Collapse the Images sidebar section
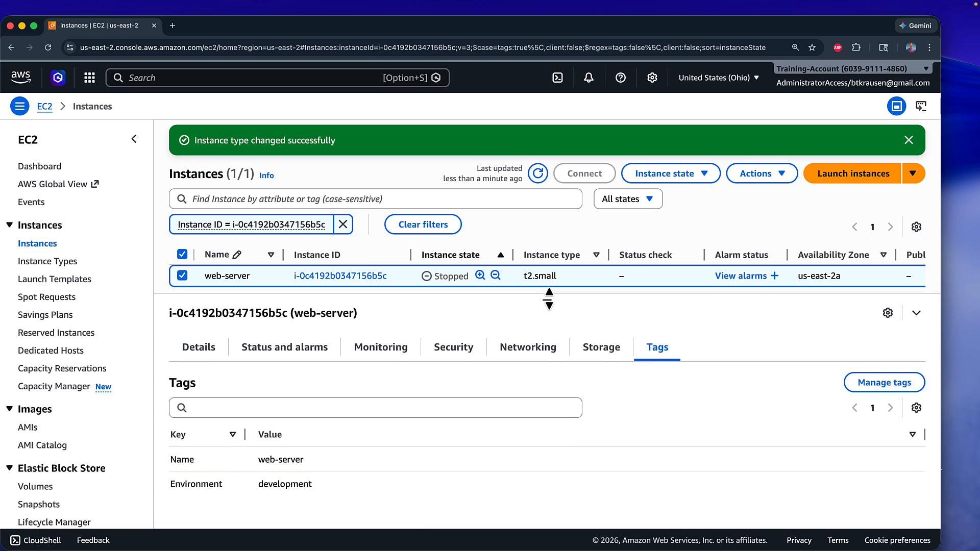 tap(9, 409)
